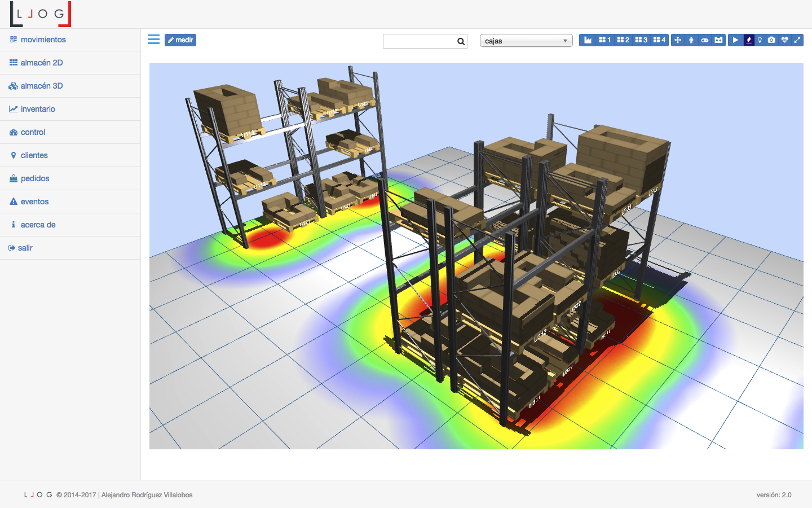Select the move/pan arrows camera tool
The image size is (812, 508).
click(678, 40)
